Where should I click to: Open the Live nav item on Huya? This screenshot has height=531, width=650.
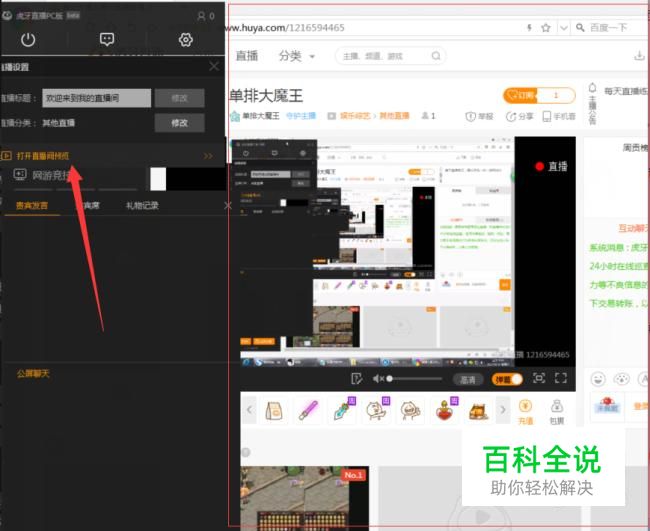247,56
